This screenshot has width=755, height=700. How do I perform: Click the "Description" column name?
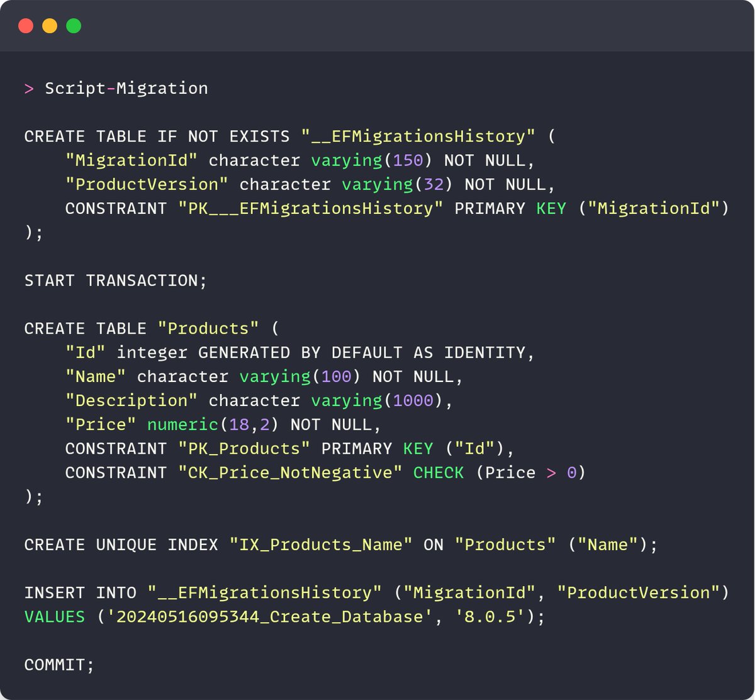131,400
